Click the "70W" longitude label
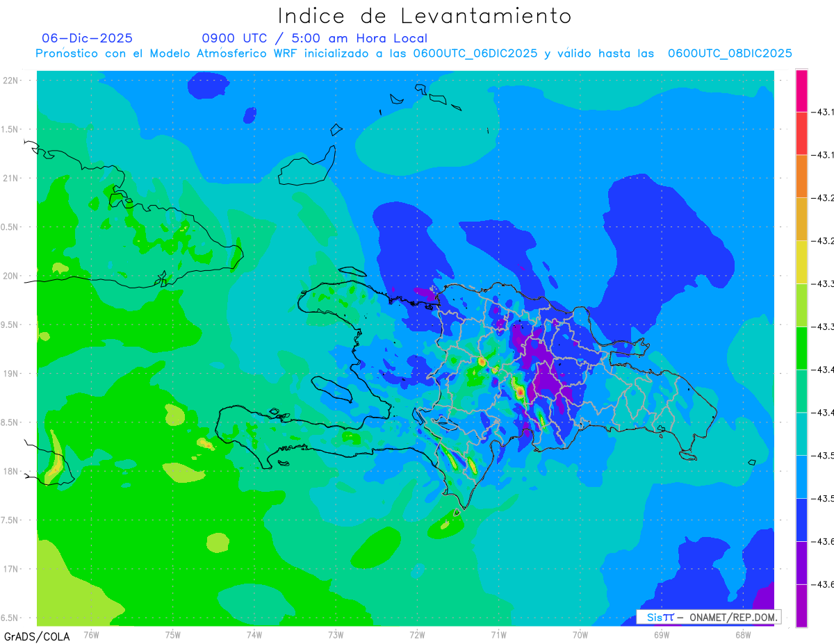The image size is (834, 644). coord(580,634)
